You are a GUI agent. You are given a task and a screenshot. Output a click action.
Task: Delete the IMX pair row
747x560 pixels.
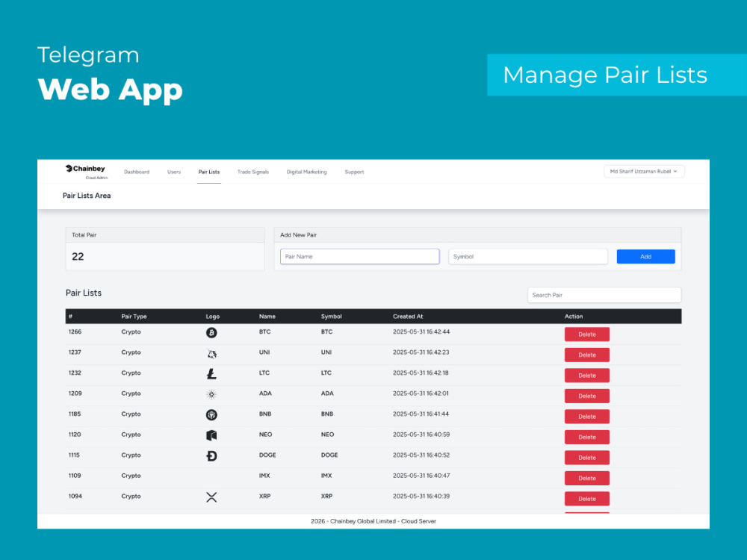[x=587, y=478]
